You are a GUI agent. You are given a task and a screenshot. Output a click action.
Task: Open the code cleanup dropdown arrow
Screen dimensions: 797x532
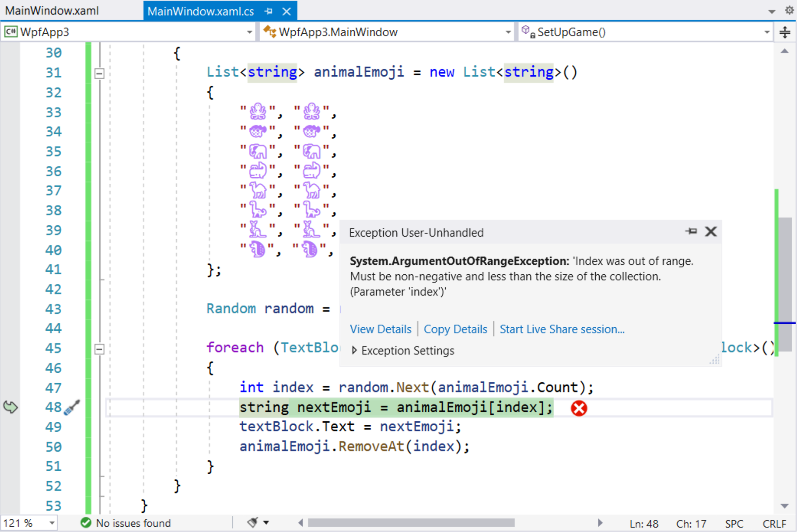coord(266,522)
